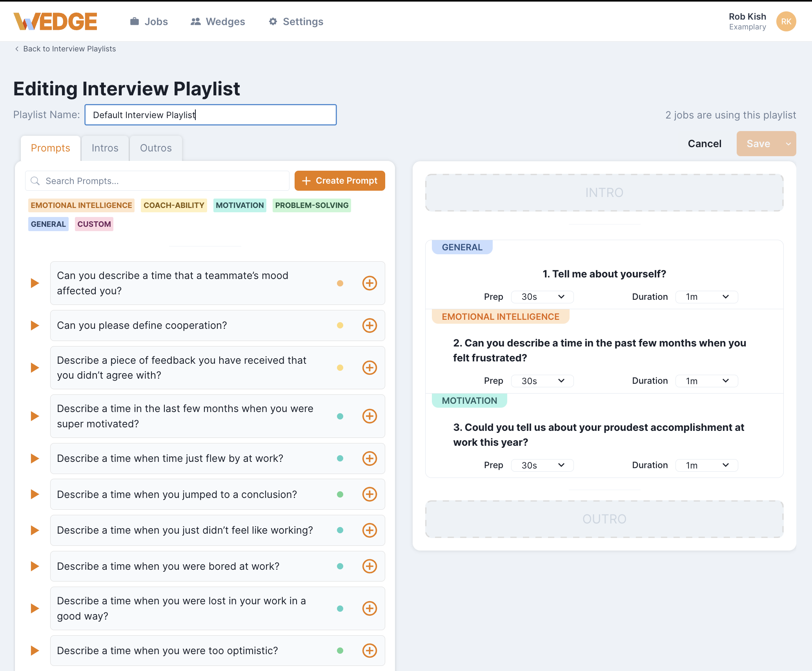Click the orange dot on 'teammate's mood' prompt
The width and height of the screenshot is (812, 671).
pos(340,283)
